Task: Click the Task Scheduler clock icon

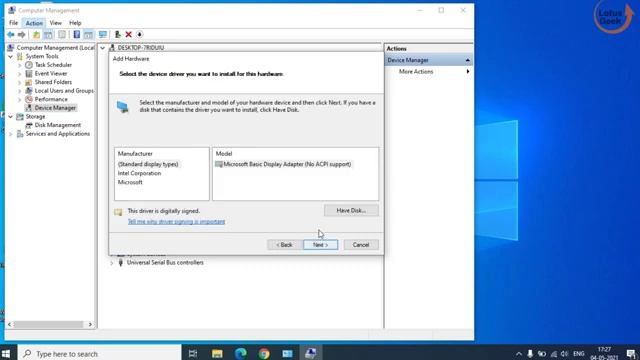Action: click(29, 65)
